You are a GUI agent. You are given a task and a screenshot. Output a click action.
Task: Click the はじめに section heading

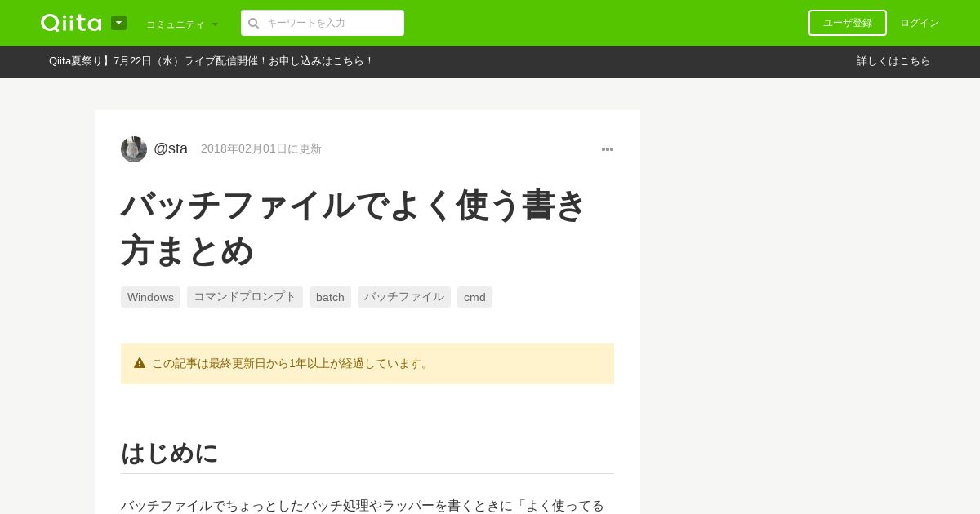pyautogui.click(x=170, y=453)
